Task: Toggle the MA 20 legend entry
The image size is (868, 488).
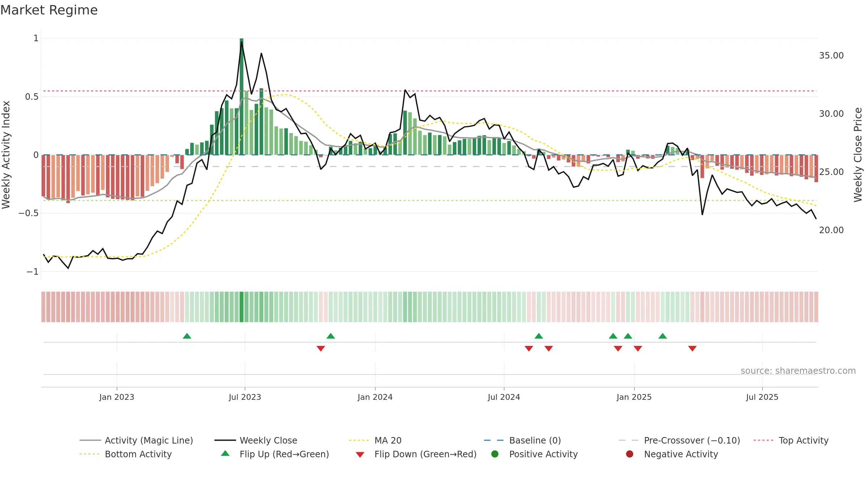Action: [375, 440]
